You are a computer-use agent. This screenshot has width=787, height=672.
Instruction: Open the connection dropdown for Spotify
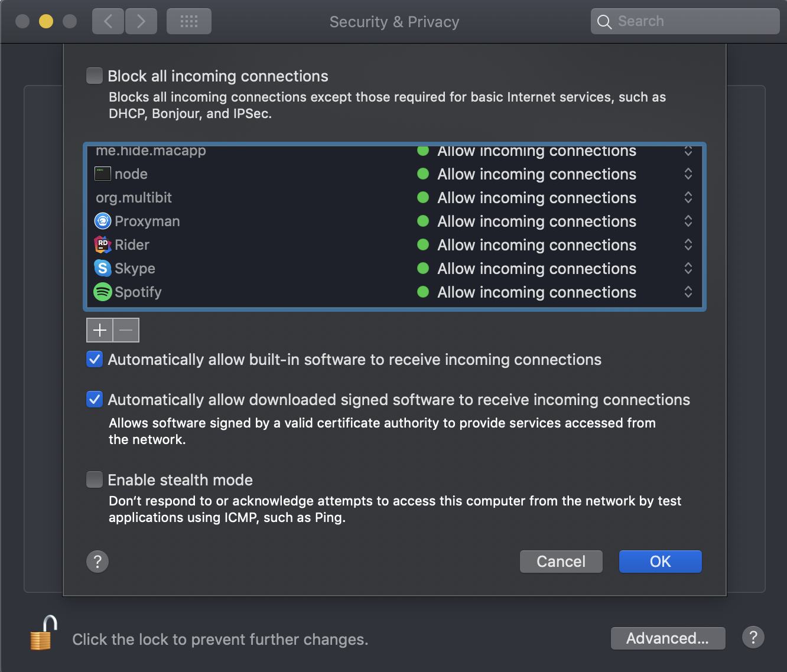click(688, 292)
